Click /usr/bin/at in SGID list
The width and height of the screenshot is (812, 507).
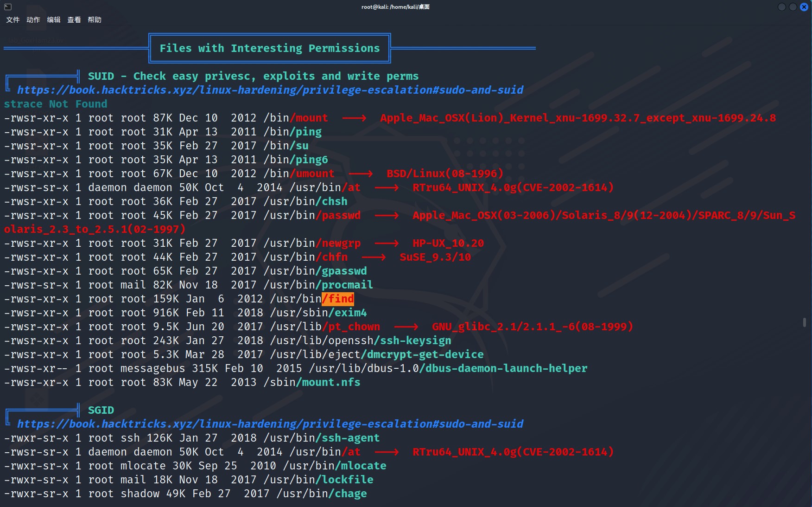pyautogui.click(x=325, y=452)
